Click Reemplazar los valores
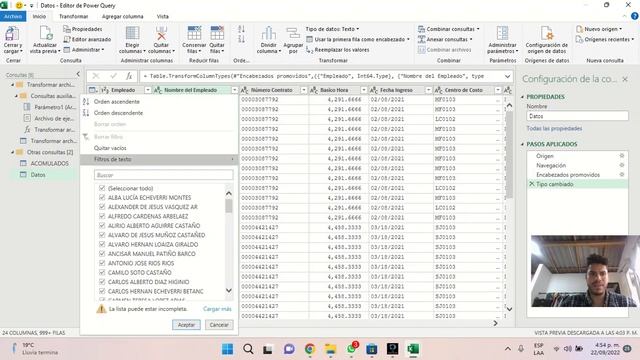640x360 pixels. click(338, 50)
